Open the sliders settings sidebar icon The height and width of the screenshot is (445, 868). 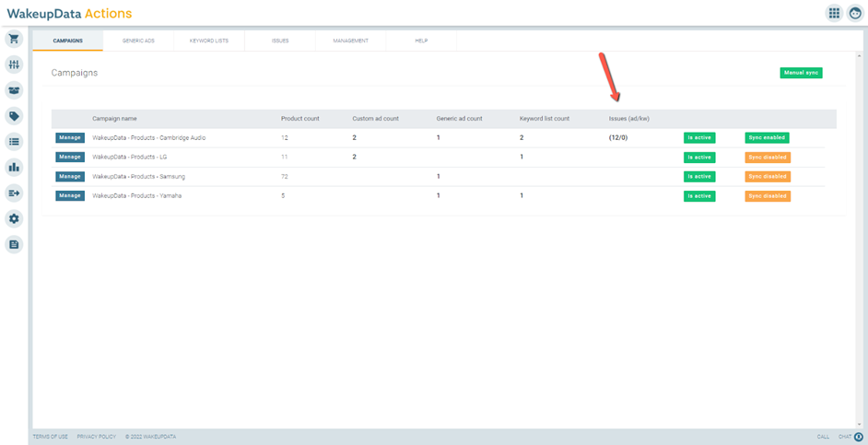[14, 64]
